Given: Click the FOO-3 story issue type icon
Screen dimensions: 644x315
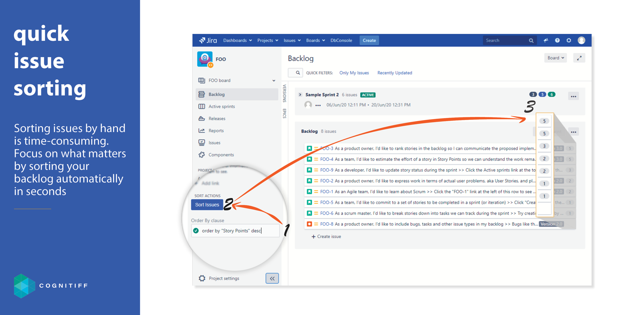Looking at the screenshot, I should click(309, 148).
